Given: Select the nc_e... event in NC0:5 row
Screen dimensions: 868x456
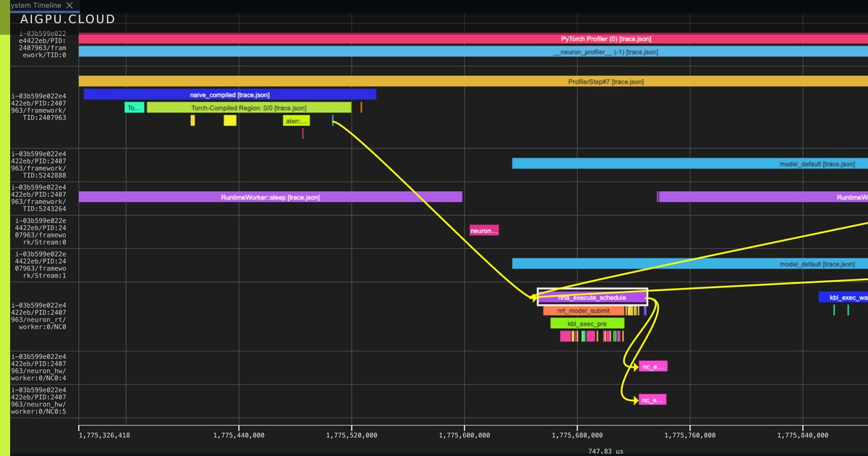Looking at the screenshot, I should click(652, 400).
